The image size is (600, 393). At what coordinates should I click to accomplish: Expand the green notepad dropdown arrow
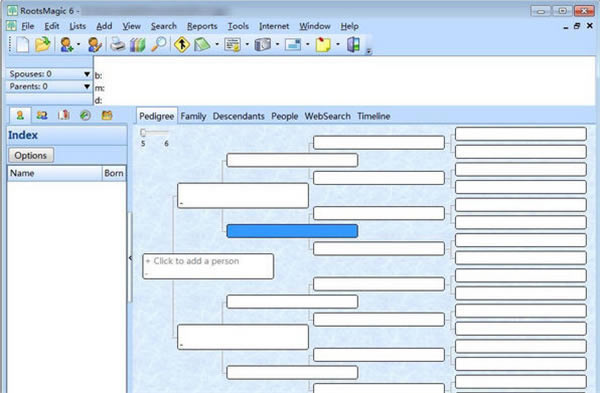[217, 45]
